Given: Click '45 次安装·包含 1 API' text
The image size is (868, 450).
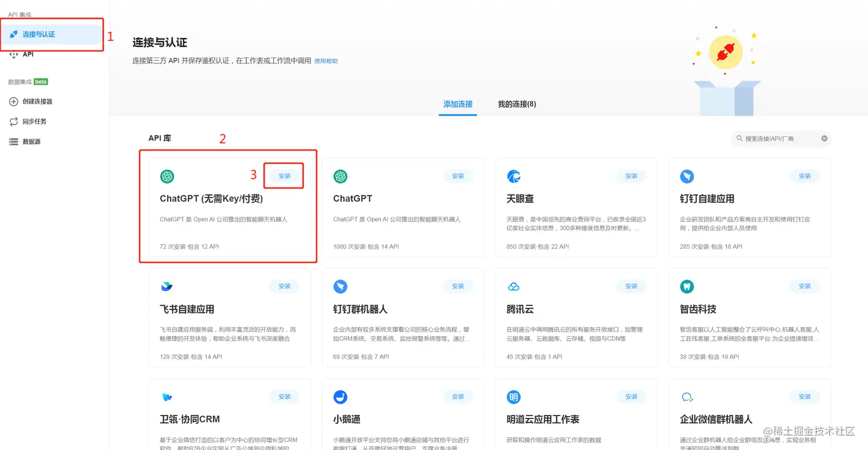Looking at the screenshot, I should click(x=534, y=357).
